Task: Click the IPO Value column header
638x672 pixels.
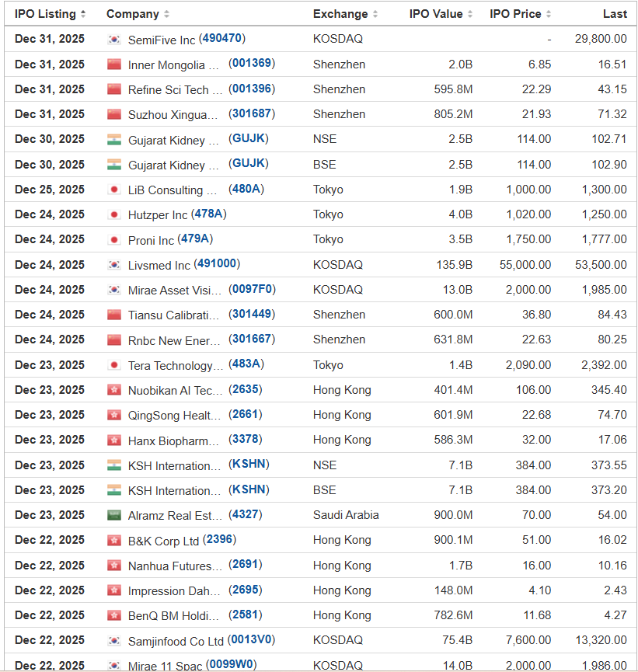Action: (x=436, y=14)
